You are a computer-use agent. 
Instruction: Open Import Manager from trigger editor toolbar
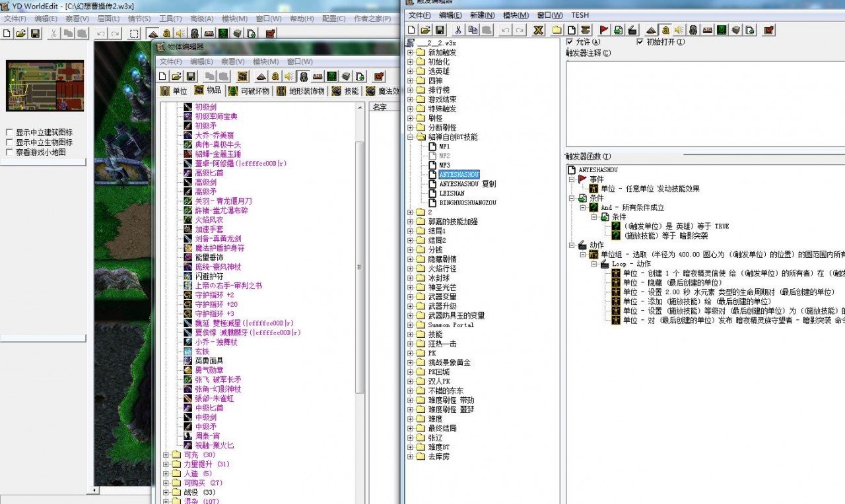(749, 30)
